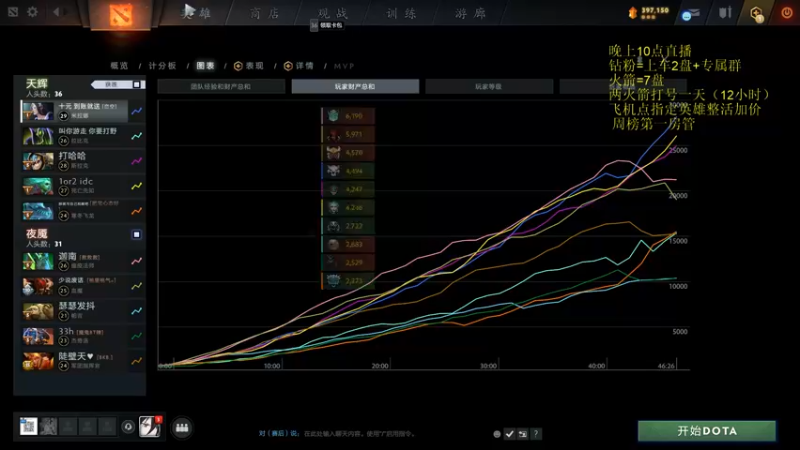Toggle pink graph line for 浏南
The image size is (800, 450).
[x=136, y=261]
